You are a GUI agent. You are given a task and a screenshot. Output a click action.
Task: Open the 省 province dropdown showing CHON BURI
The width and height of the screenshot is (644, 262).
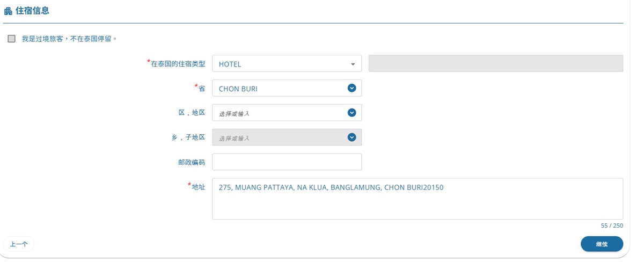click(x=287, y=88)
